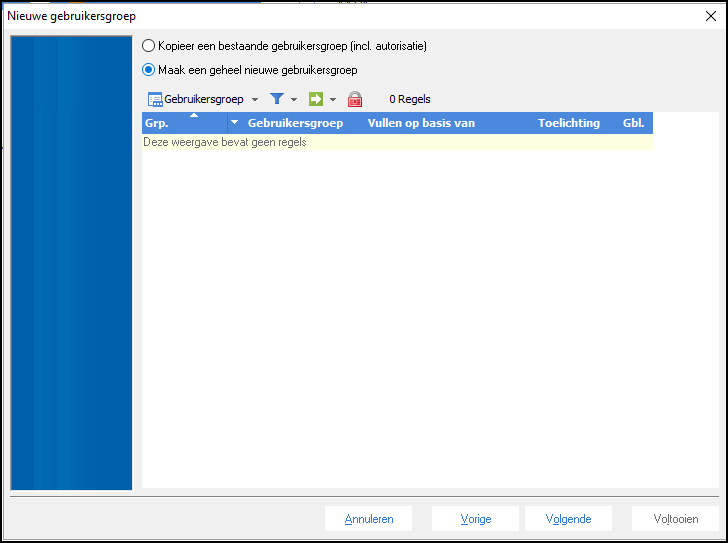728x543 pixels.
Task: Select 'Kopieer een bestaande gebruikersgroep' radio option
Action: pos(149,46)
